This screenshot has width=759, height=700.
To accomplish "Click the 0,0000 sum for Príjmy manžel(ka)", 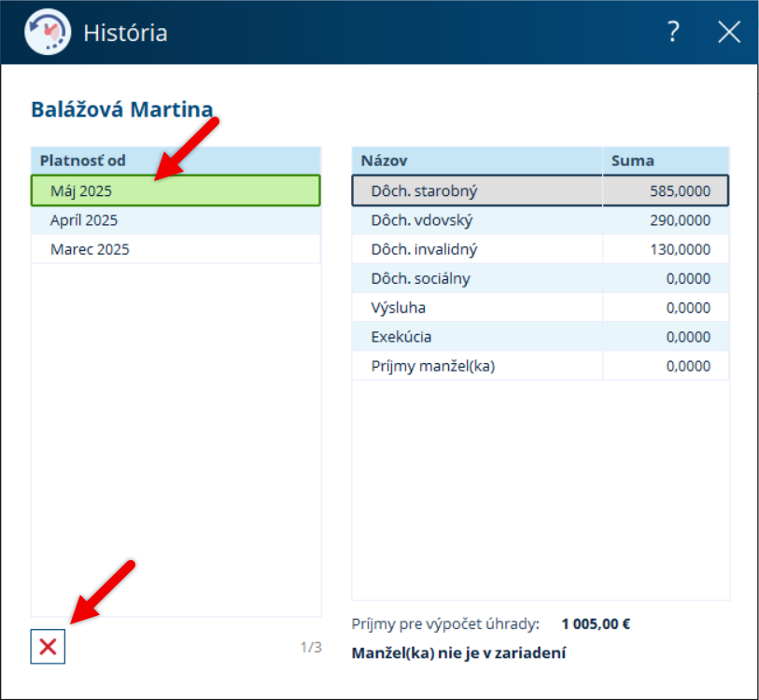I will pos(688,366).
